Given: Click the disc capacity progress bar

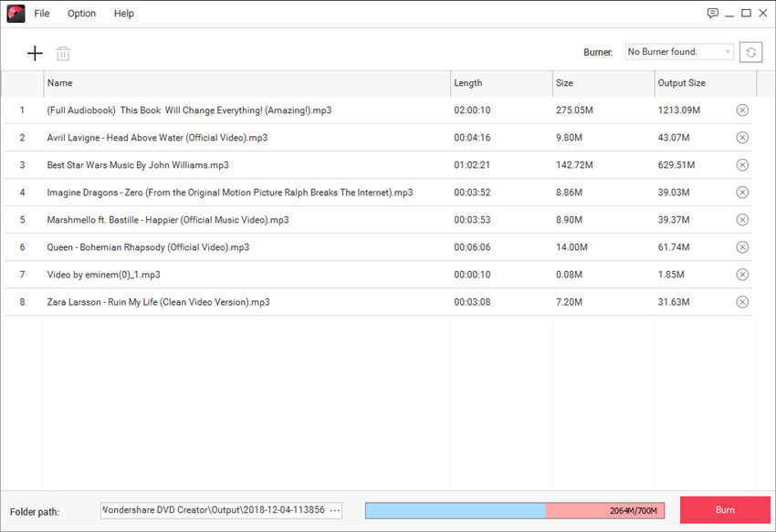Looking at the screenshot, I should tap(514, 510).
